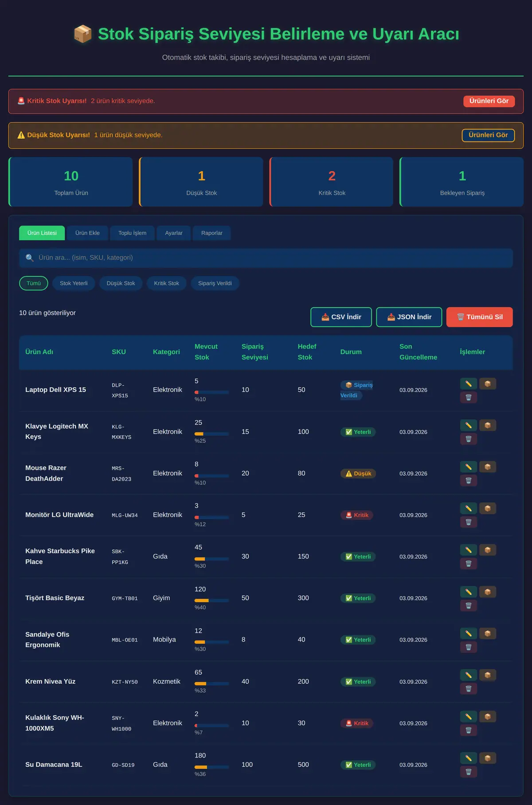The image size is (532, 805).
Task: Edit the Laptop Dell XPS 15 row with pencil icon
Action: (469, 383)
